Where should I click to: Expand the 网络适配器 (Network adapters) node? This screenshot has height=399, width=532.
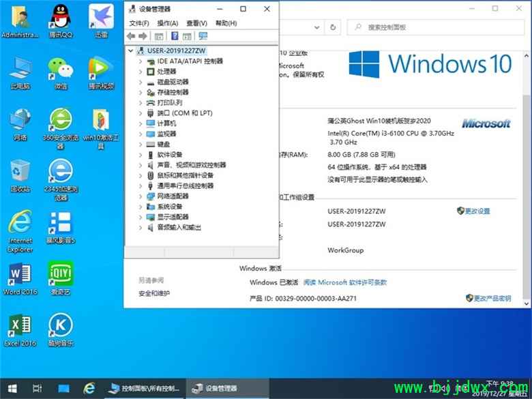click(x=141, y=196)
